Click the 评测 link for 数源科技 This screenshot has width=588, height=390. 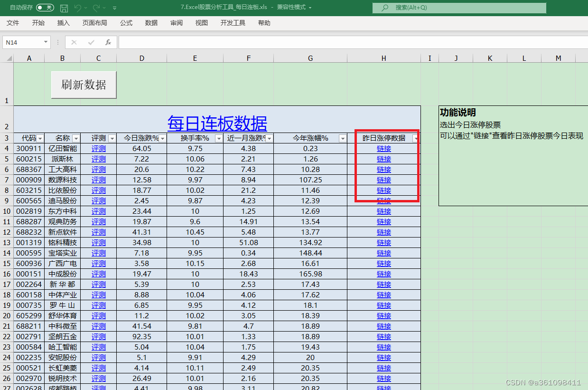coord(99,180)
